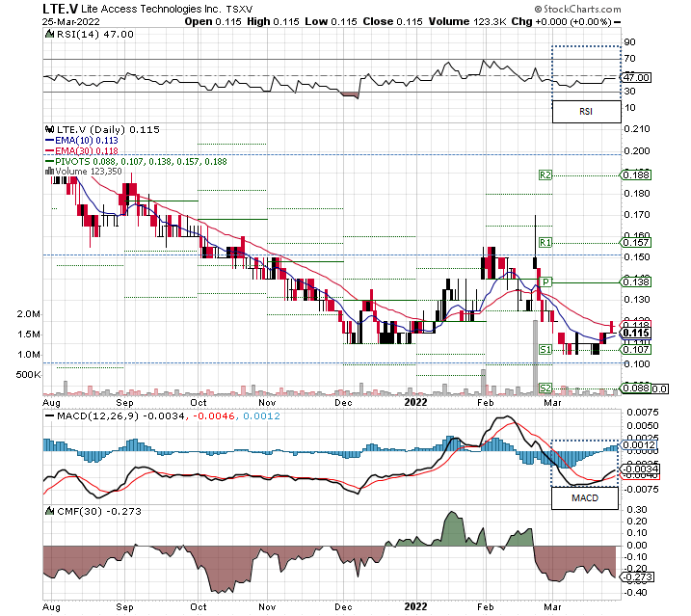Click the RSI(14) 47.00 legend text
This screenshot has width=691, height=616.
pos(94,34)
